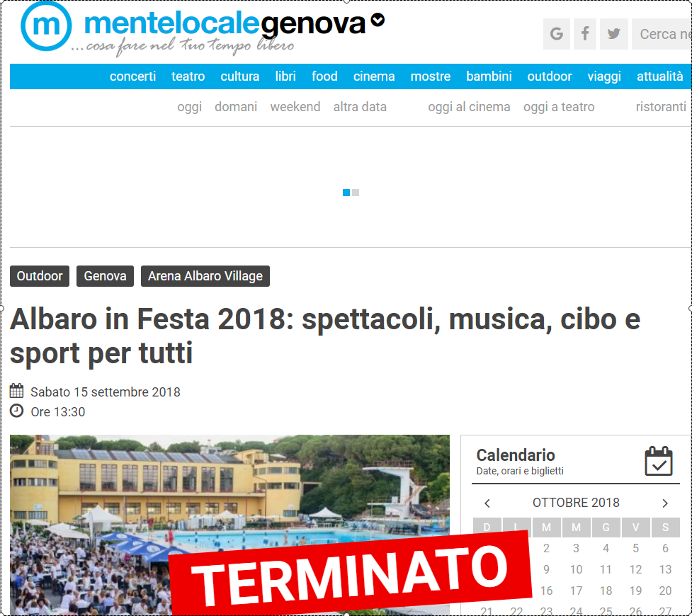Click the Arena Albaro Village tag
Viewport: 692px width, 616px height.
coord(205,276)
